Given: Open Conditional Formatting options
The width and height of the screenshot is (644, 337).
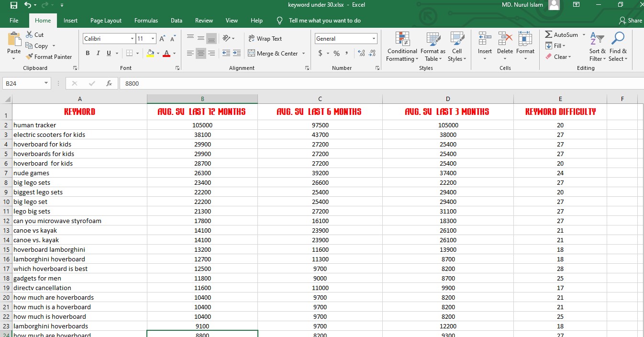Looking at the screenshot, I should point(402,47).
